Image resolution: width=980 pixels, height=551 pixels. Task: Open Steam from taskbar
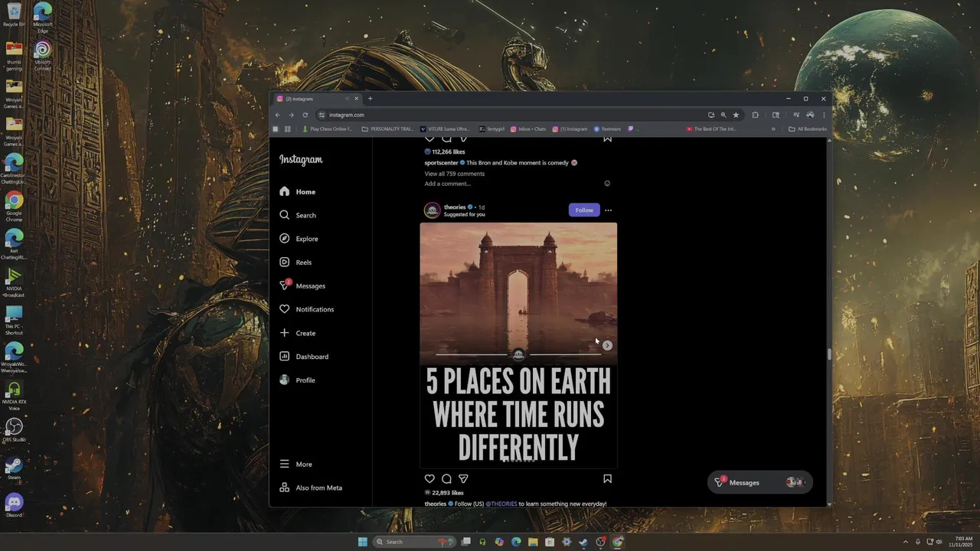[x=583, y=542]
